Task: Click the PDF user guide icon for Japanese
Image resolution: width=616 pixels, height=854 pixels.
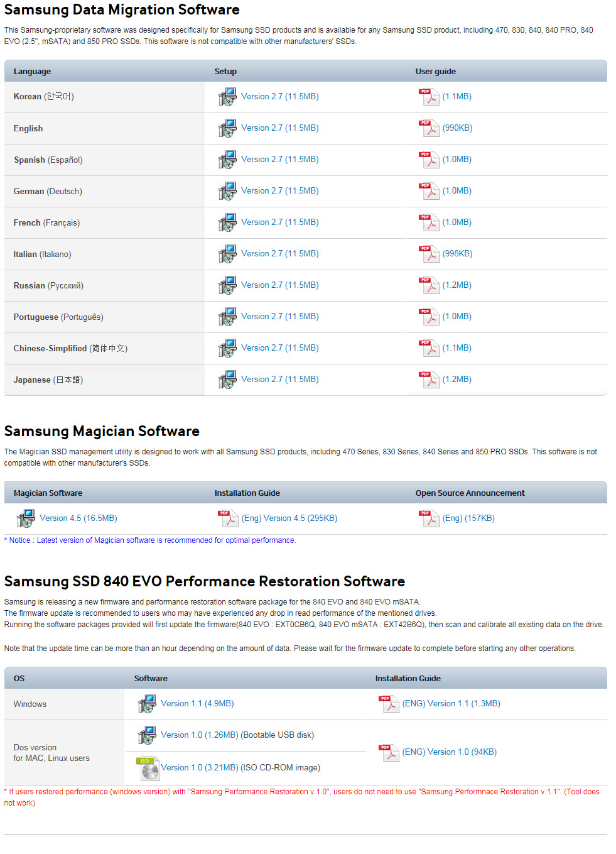Action: tap(429, 380)
